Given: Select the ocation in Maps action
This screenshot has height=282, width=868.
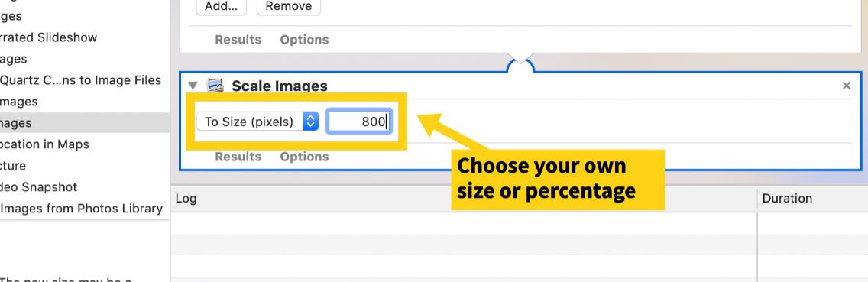Looking at the screenshot, I should pyautogui.click(x=44, y=144).
